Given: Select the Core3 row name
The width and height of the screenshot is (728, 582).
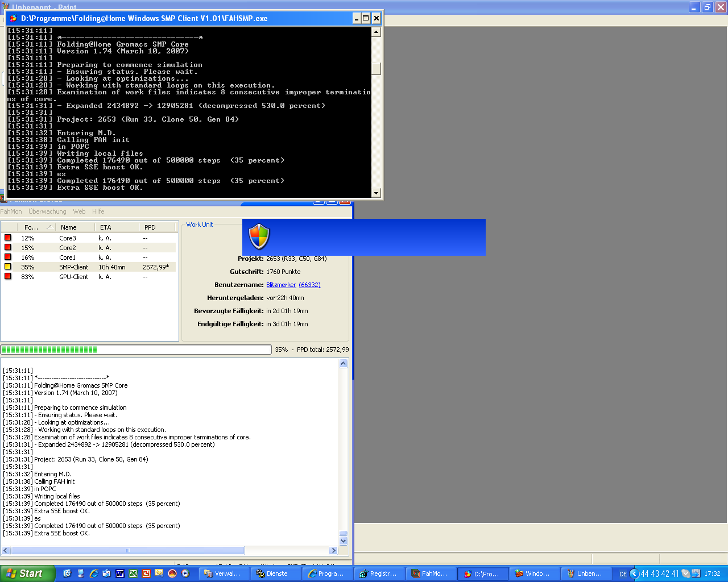Looking at the screenshot, I should (x=68, y=238).
